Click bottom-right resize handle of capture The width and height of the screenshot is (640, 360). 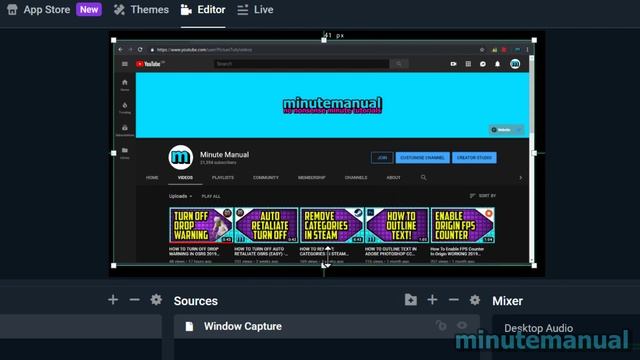534,266
